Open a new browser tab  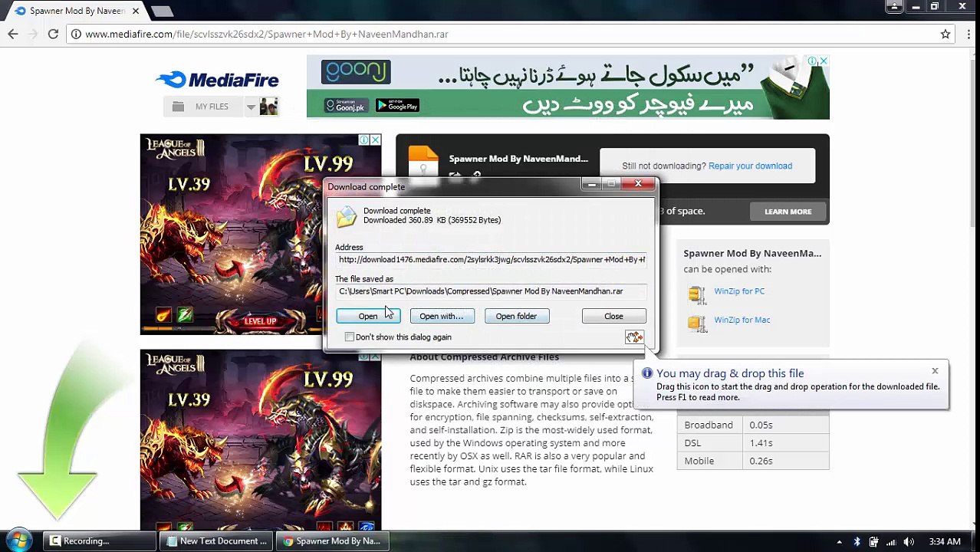[162, 11]
